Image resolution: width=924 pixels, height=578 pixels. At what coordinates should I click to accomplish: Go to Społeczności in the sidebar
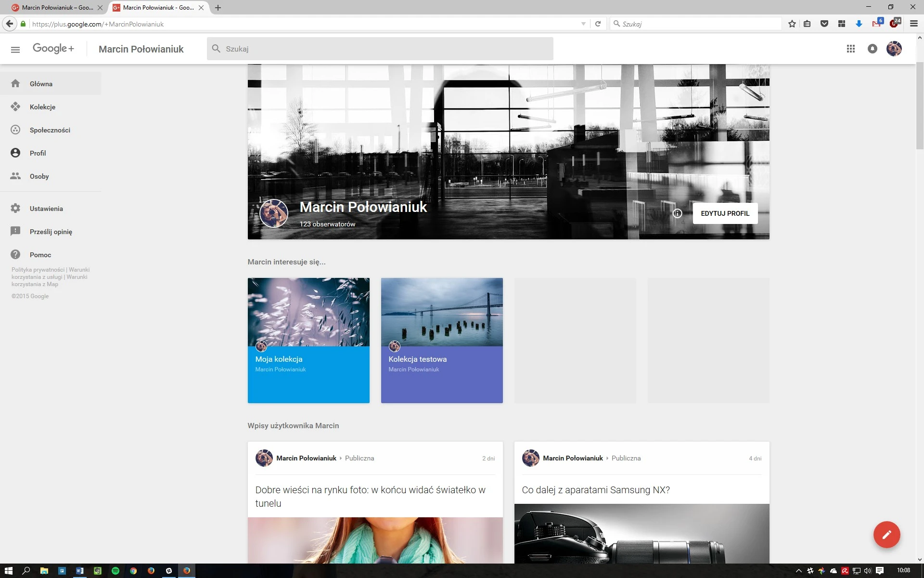(x=51, y=130)
